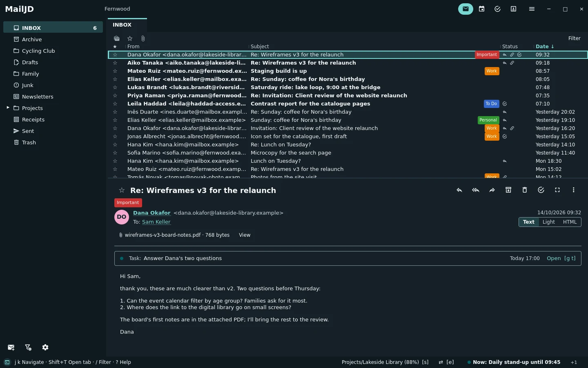Reply all to the open message
This screenshot has width=588, height=368.
[x=476, y=190]
